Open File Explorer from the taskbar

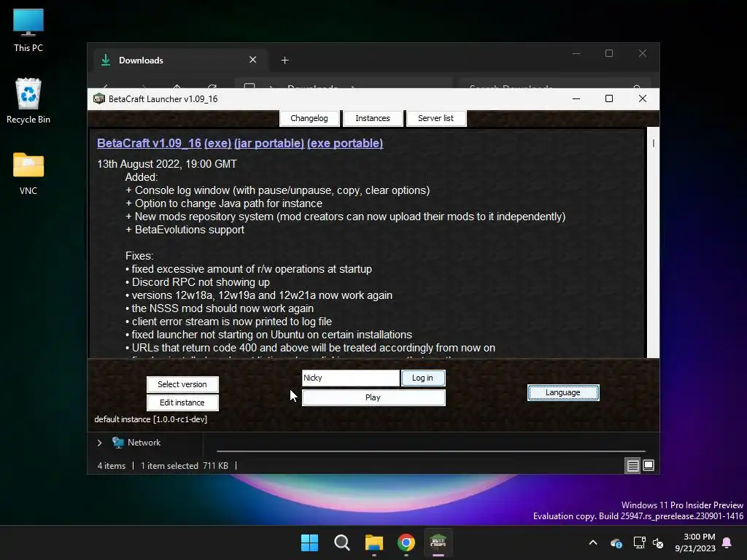[374, 542]
